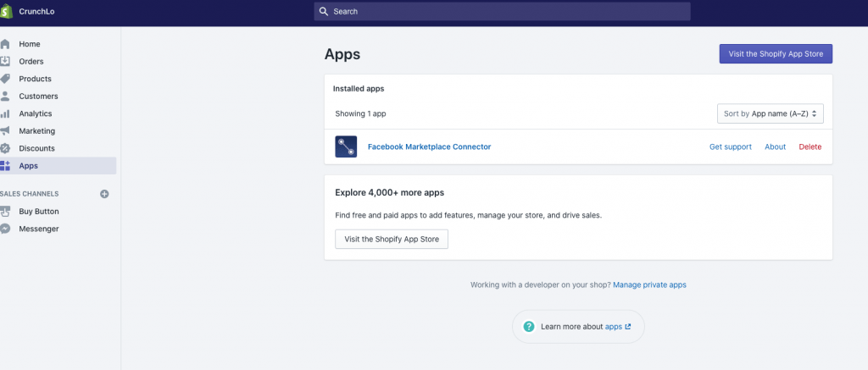The width and height of the screenshot is (868, 370).
Task: Click external link icon beside apps
Action: (x=628, y=327)
